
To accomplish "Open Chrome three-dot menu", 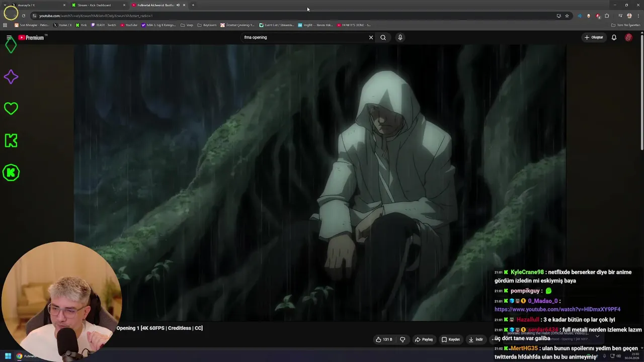I will click(637, 16).
